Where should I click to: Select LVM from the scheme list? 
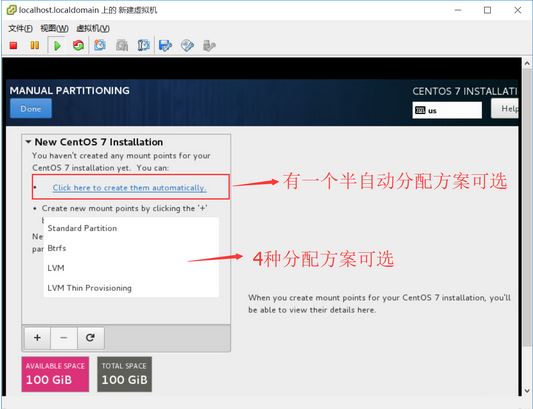pos(131,268)
